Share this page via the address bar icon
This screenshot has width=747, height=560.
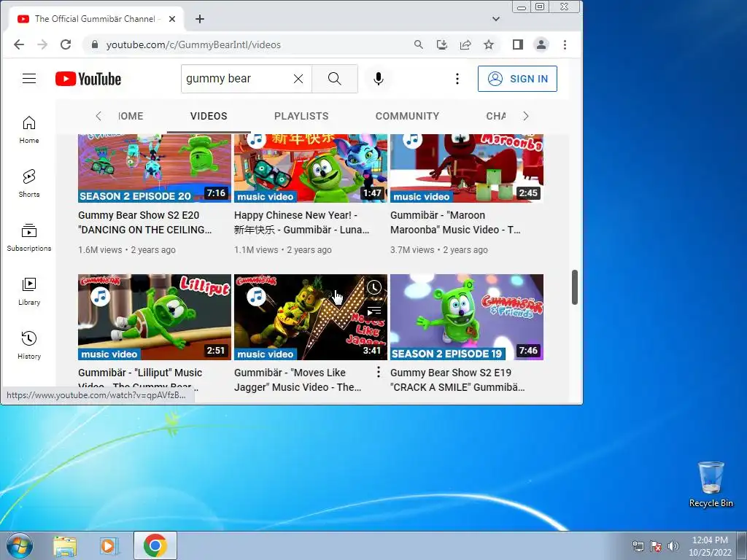465,44
